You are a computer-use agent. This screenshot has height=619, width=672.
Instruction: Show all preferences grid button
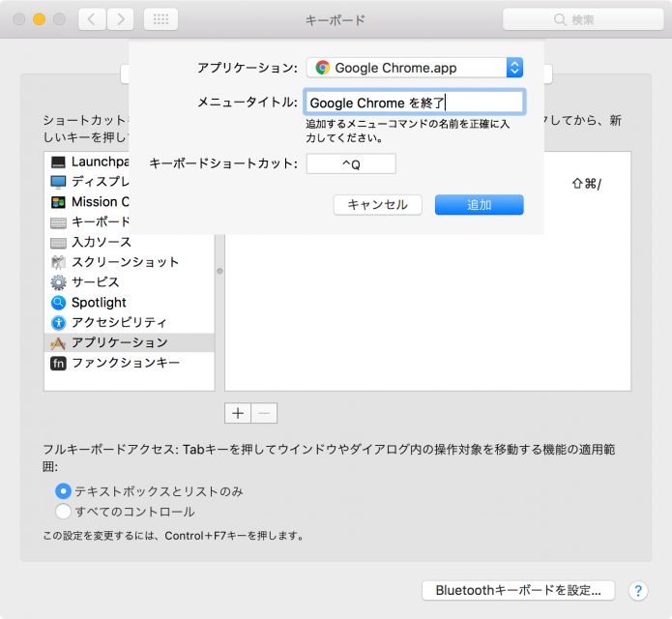(161, 19)
